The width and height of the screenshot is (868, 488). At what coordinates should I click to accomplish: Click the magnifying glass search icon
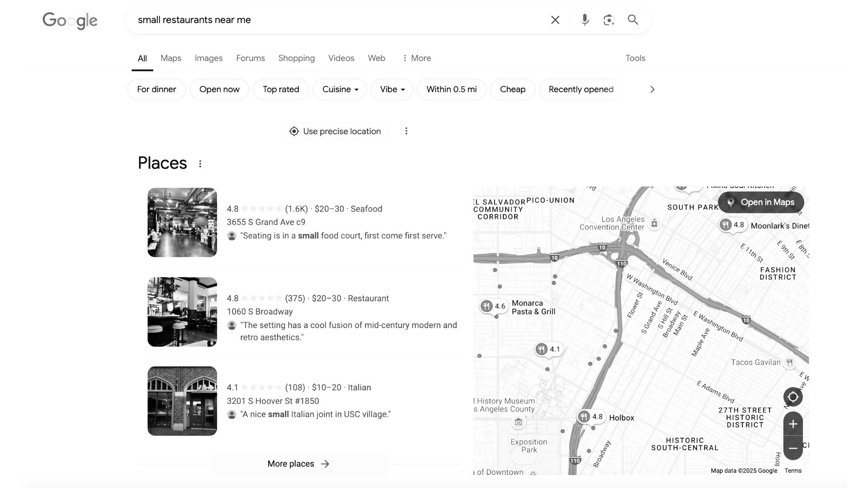pyautogui.click(x=633, y=20)
